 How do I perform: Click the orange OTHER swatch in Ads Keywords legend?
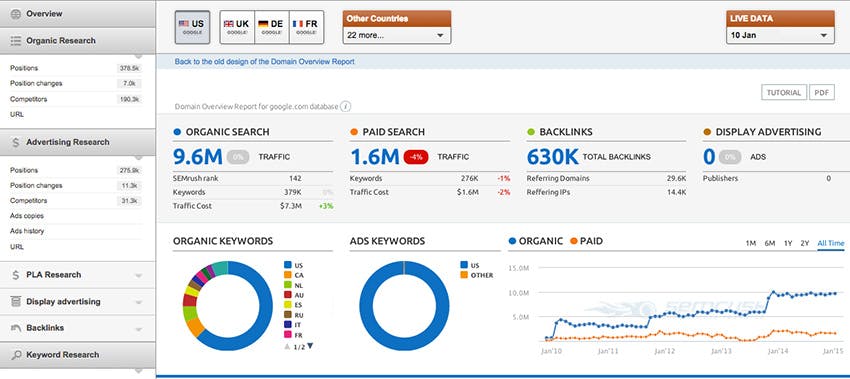(x=463, y=275)
